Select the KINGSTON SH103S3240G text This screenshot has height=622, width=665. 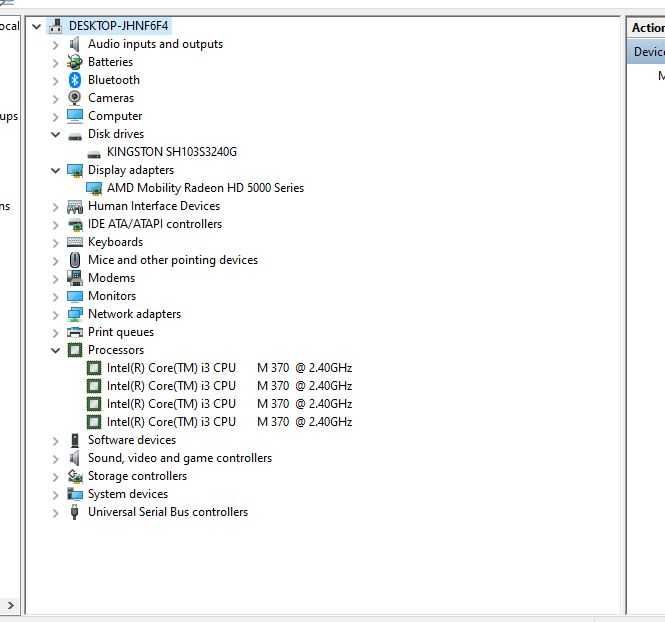coord(172,152)
